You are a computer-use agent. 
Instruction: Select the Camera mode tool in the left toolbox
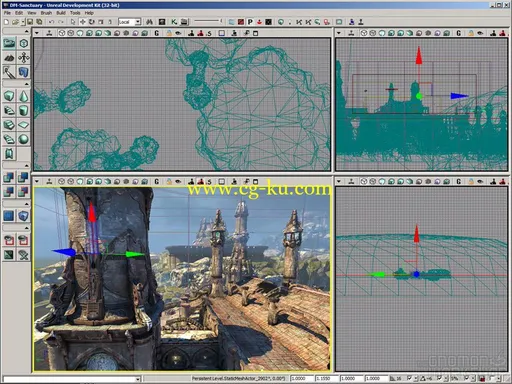point(9,43)
